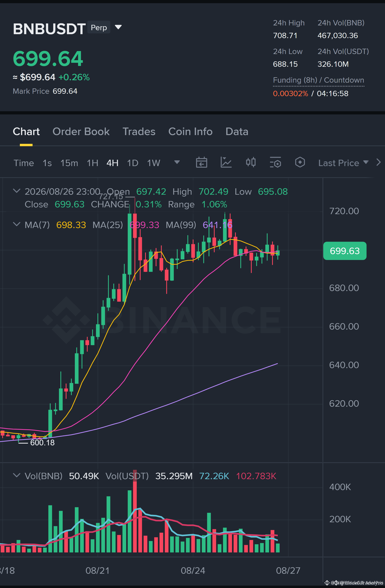Image resolution: width=385 pixels, height=588 pixels.
Task: Click the Vol(BNB) 50.49K value
Action: click(84, 476)
